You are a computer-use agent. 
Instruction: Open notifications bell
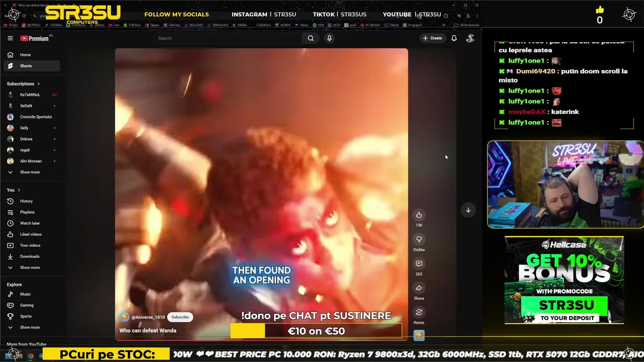tap(454, 38)
